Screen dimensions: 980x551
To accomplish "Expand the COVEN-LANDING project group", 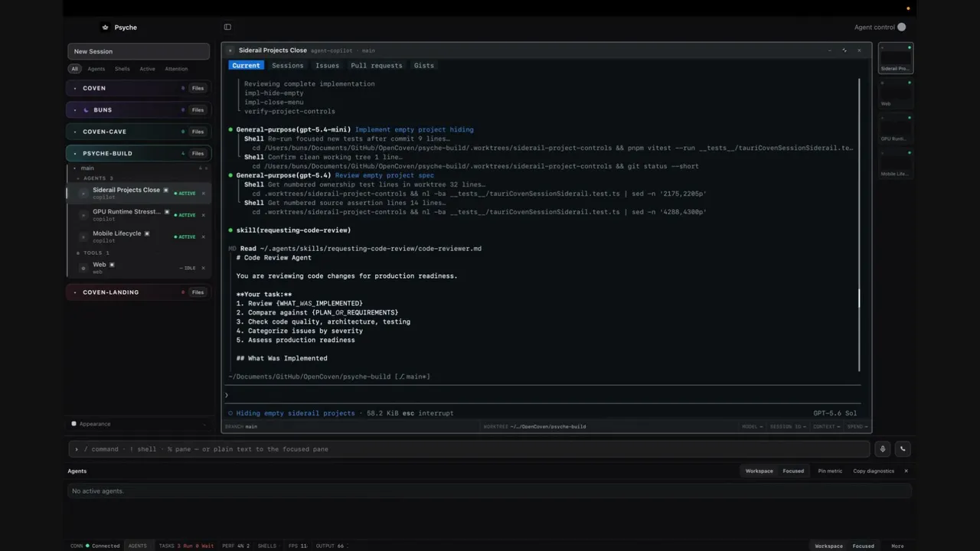I will pyautogui.click(x=74, y=292).
